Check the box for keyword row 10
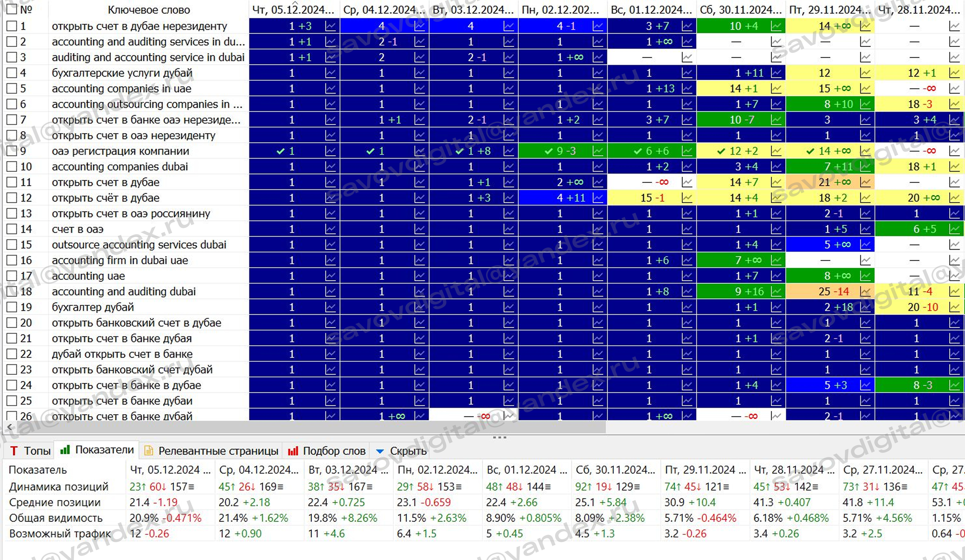 [x=12, y=166]
